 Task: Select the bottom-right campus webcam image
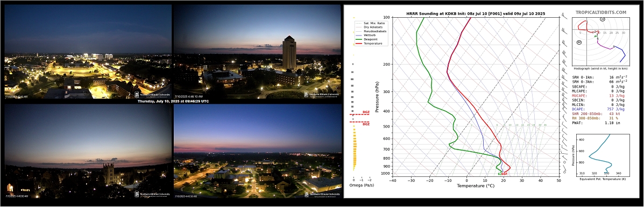pyautogui.click(x=257, y=151)
